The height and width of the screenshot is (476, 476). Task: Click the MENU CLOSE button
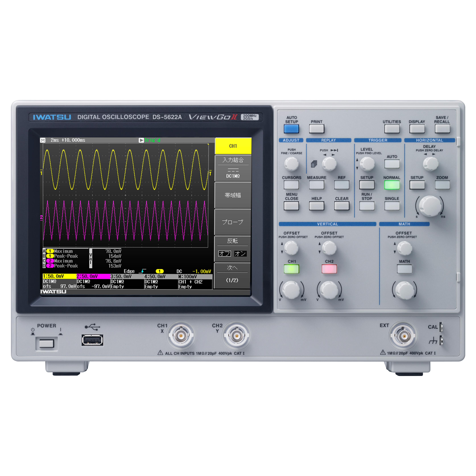click(291, 206)
